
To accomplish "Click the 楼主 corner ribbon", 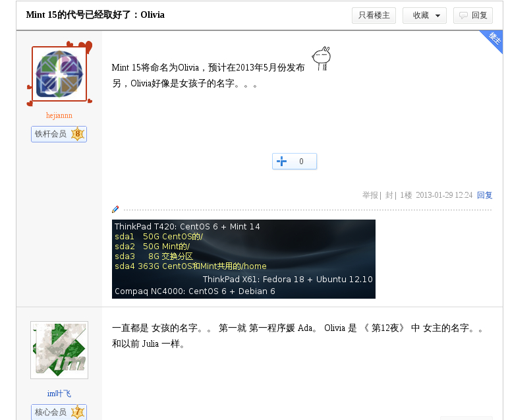I will 493,40.
